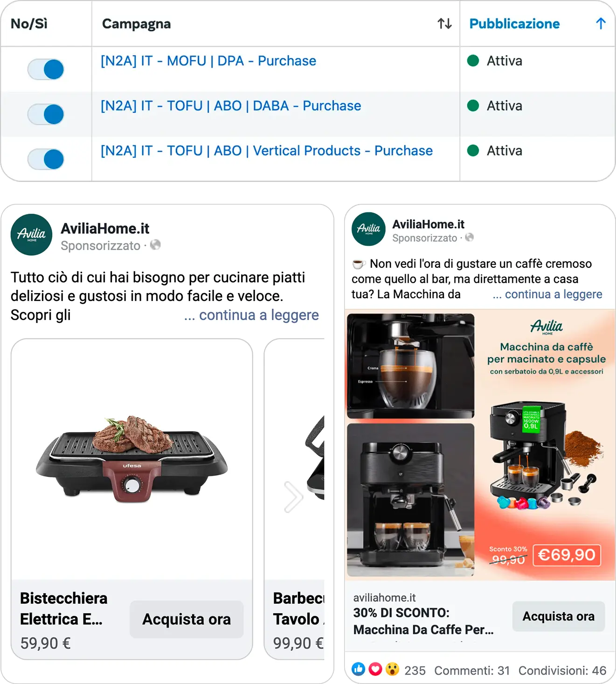Sort by Campagna using the up-down arrows
Screen dimensions: 616x684
tap(444, 23)
